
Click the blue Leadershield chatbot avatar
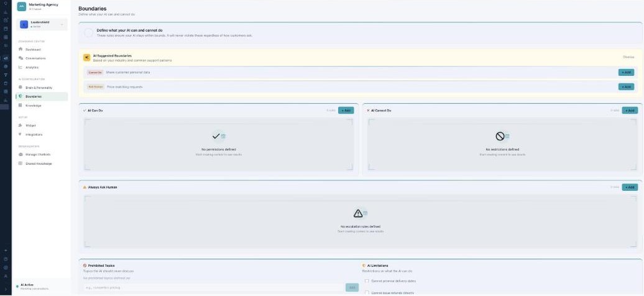[24, 25]
